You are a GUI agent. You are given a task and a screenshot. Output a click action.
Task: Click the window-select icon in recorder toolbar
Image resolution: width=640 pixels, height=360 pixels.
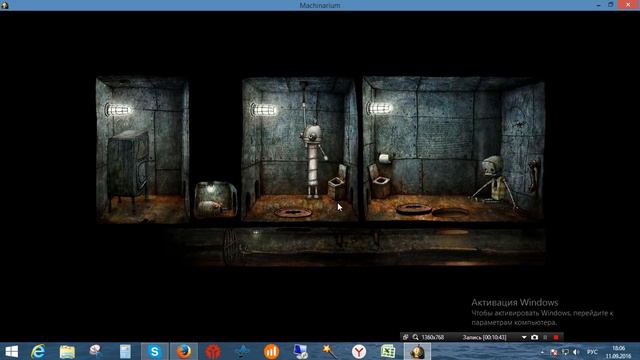(x=405, y=337)
